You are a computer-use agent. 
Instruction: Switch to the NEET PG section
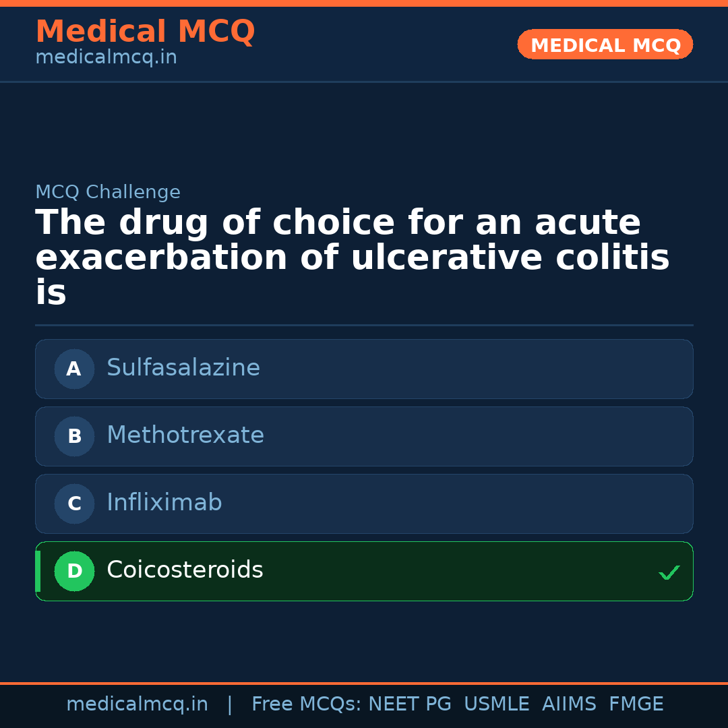point(409,703)
